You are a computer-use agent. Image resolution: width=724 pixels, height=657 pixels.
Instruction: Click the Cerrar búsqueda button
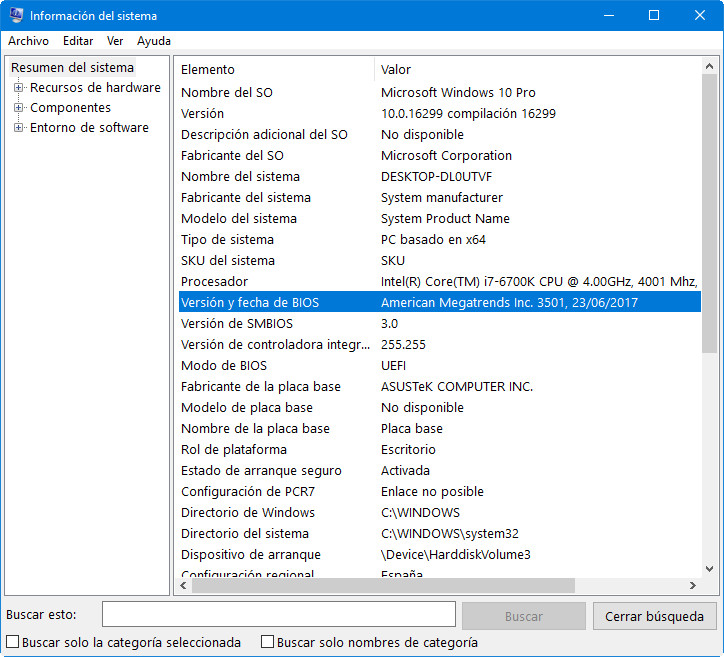point(654,616)
